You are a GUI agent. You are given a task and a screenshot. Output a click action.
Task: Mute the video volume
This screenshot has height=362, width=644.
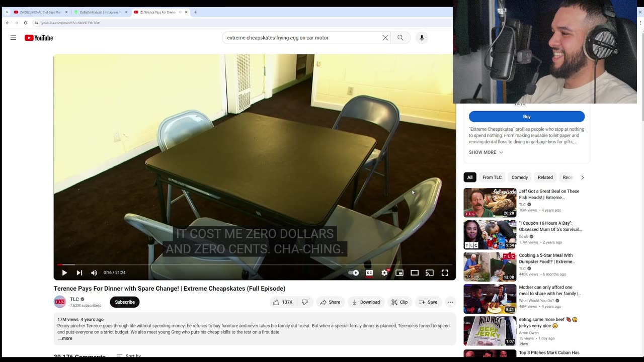click(x=94, y=273)
